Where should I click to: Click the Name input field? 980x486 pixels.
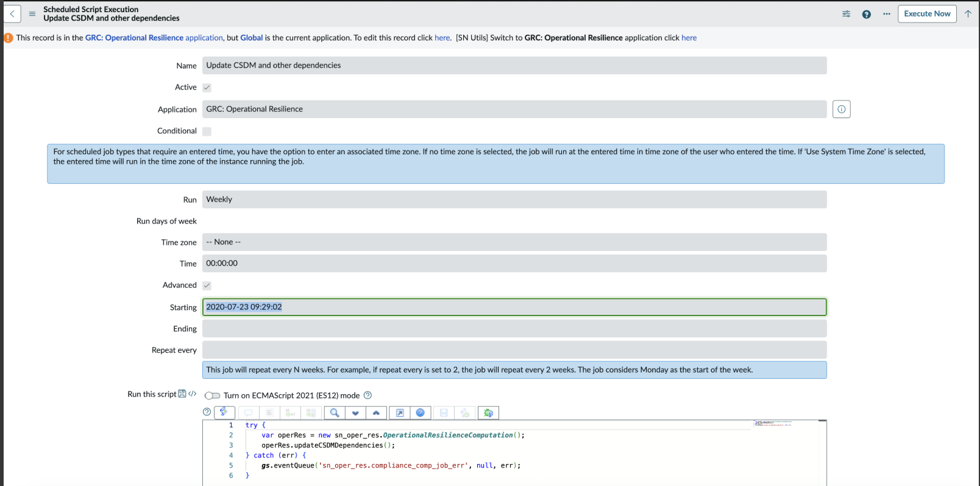click(514, 65)
